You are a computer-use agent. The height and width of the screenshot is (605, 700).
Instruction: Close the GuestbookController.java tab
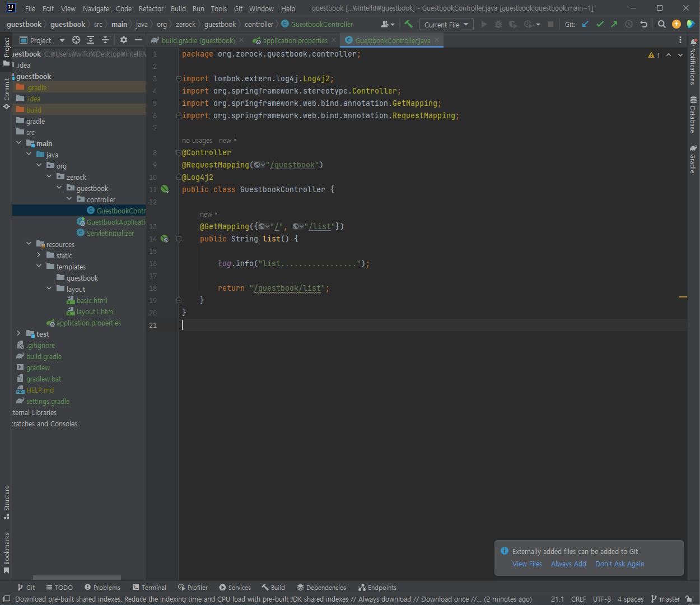[x=437, y=40]
